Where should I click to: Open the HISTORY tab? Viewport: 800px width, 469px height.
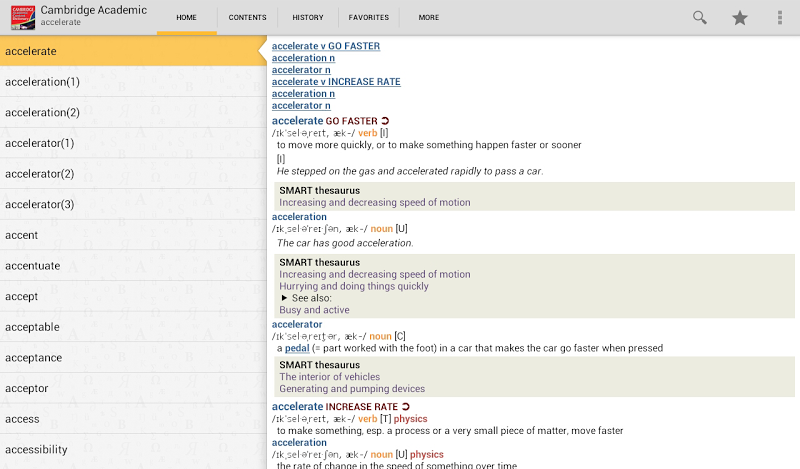tap(308, 17)
